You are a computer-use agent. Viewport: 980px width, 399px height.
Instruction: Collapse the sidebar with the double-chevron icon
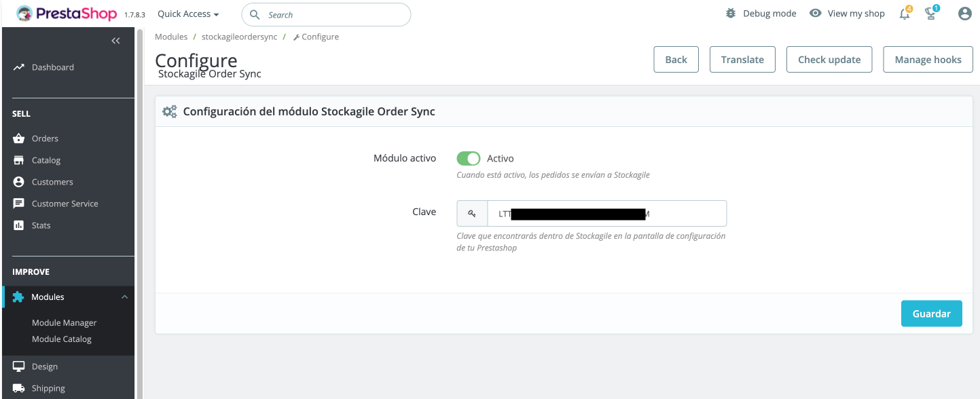pos(115,41)
